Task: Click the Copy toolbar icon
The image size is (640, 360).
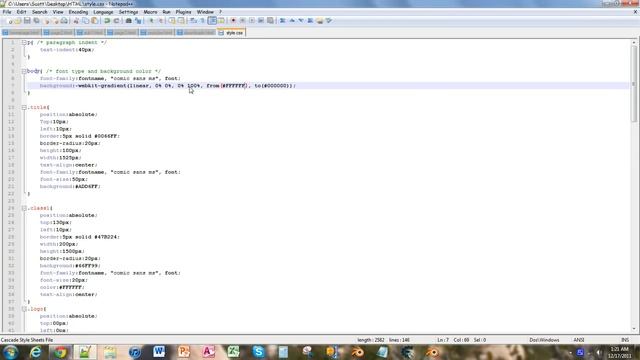Action: coord(85,20)
